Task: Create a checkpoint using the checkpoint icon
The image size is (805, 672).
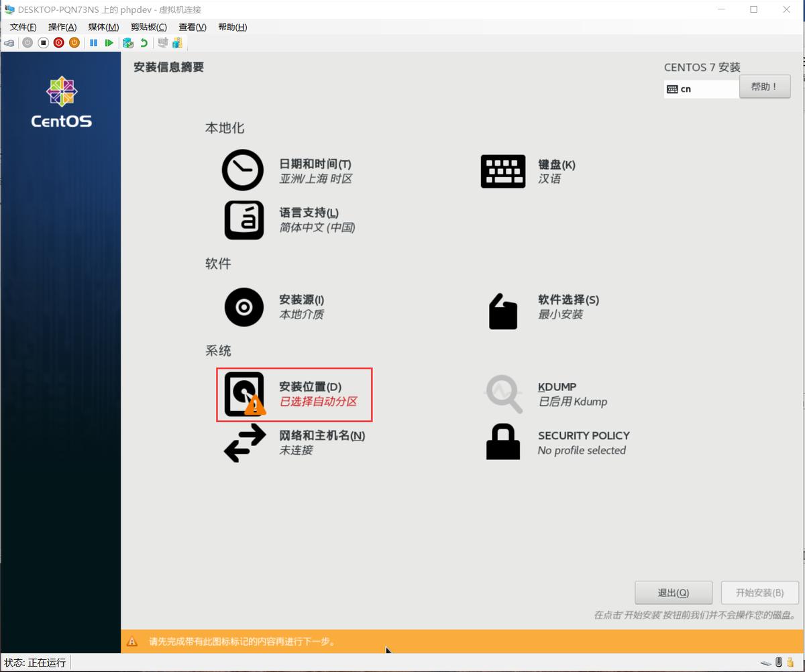Action: [x=127, y=42]
